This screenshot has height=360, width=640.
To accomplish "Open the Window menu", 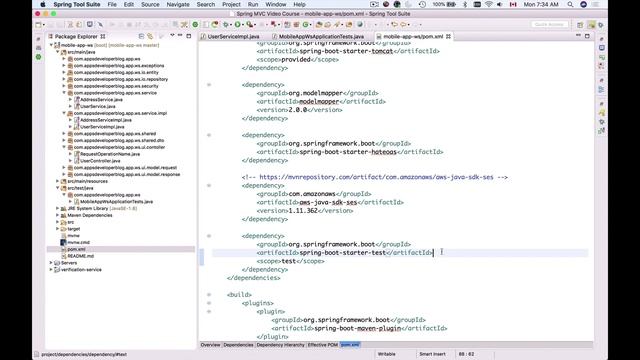I will pos(276,4).
